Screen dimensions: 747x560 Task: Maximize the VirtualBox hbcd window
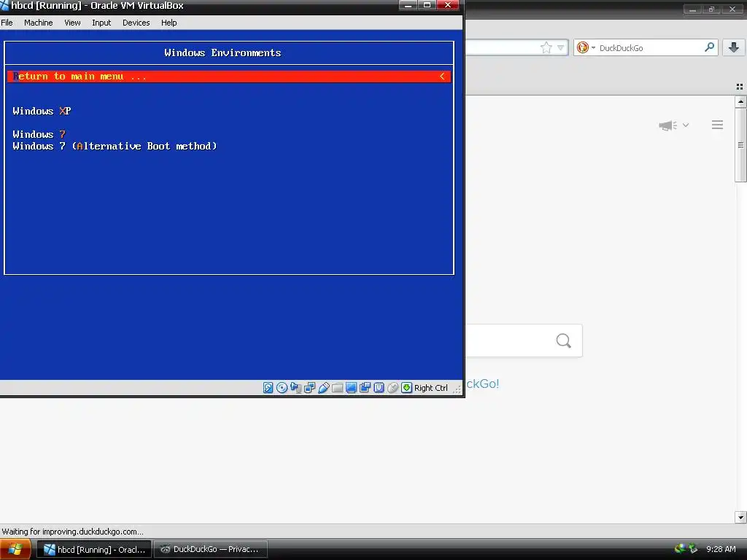pos(427,5)
